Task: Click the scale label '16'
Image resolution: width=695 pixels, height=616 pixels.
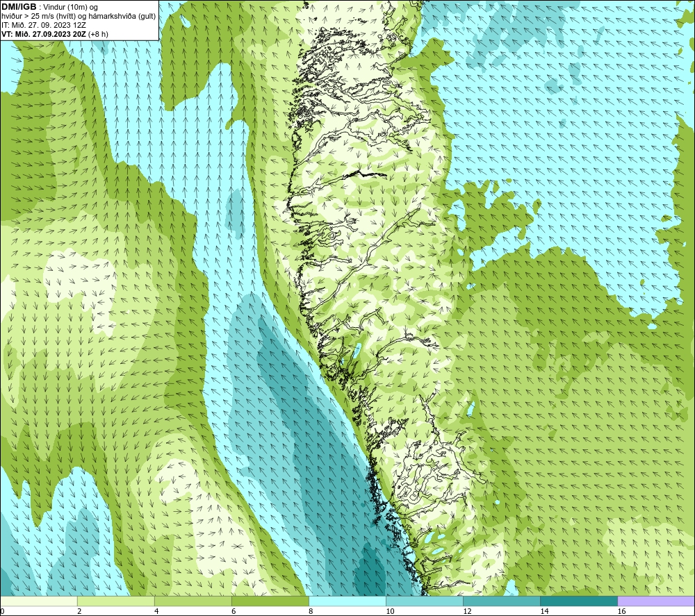Action: tap(621, 611)
